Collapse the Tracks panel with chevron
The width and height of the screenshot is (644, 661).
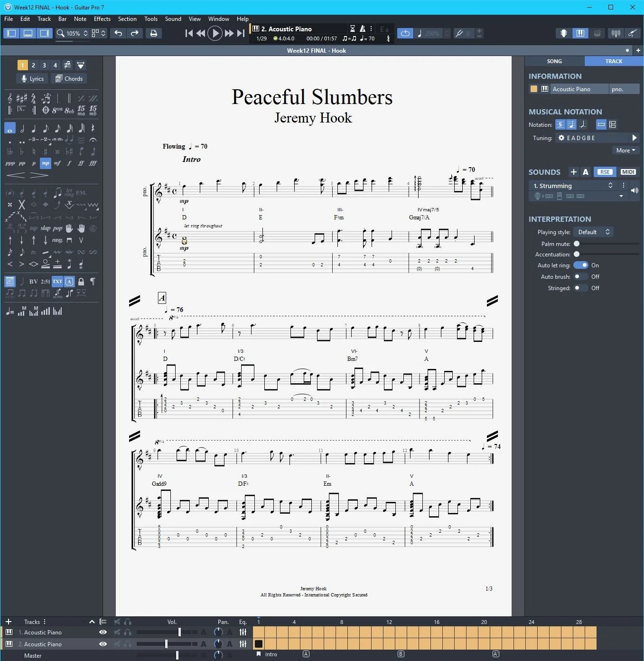coord(92,622)
